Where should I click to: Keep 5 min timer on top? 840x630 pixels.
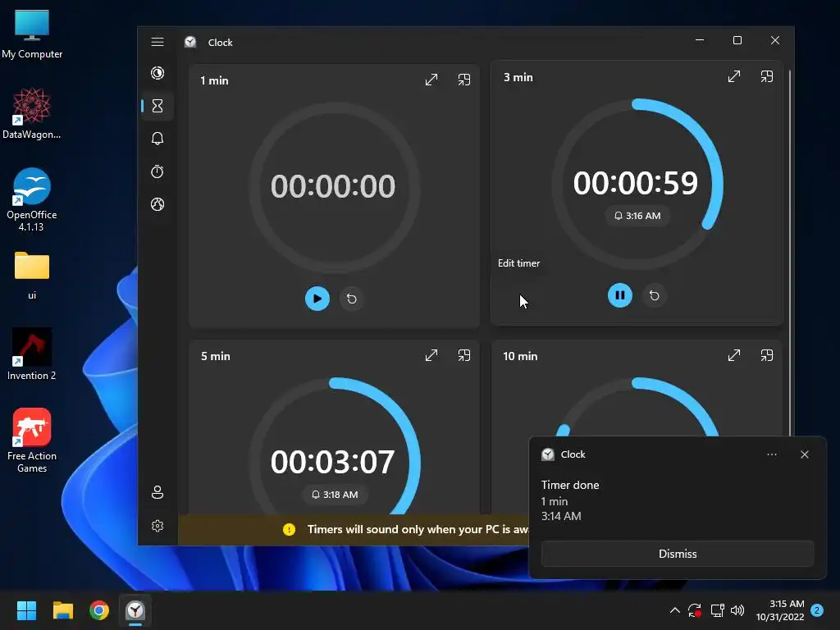(464, 355)
